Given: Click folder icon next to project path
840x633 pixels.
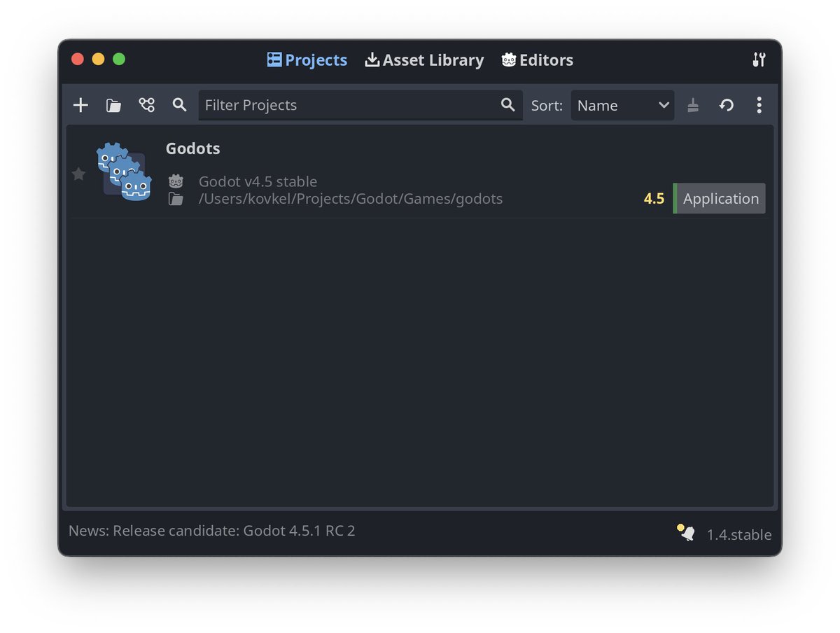Looking at the screenshot, I should coord(176,199).
